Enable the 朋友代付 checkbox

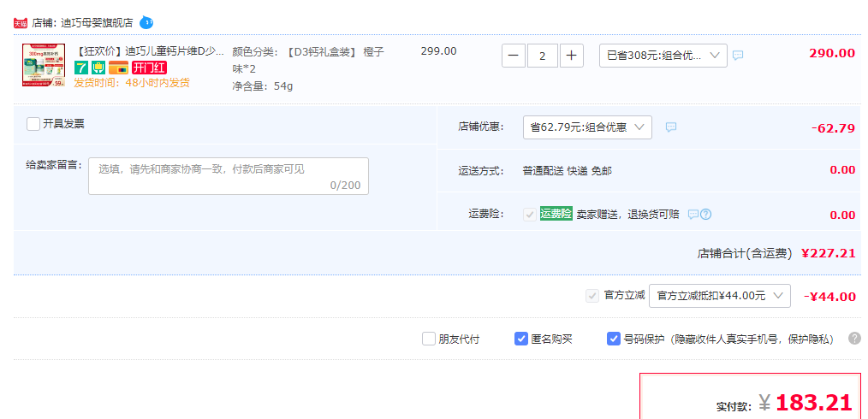[429, 339]
